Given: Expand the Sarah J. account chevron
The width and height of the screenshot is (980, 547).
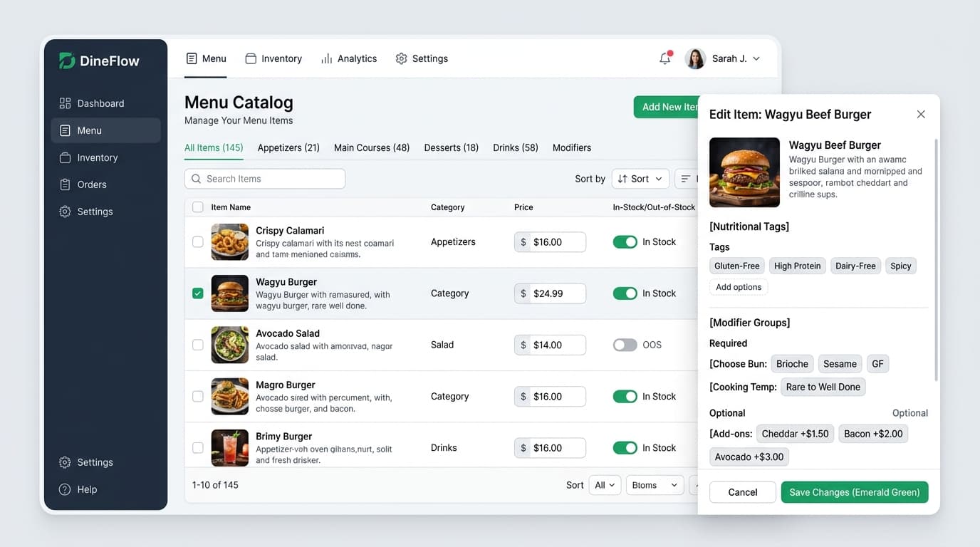Looking at the screenshot, I should (756, 58).
